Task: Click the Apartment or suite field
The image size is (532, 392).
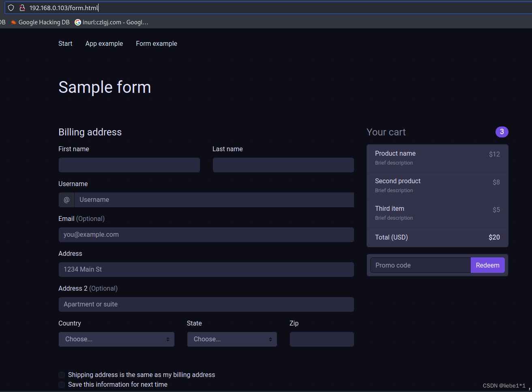Action: pyautogui.click(x=206, y=304)
